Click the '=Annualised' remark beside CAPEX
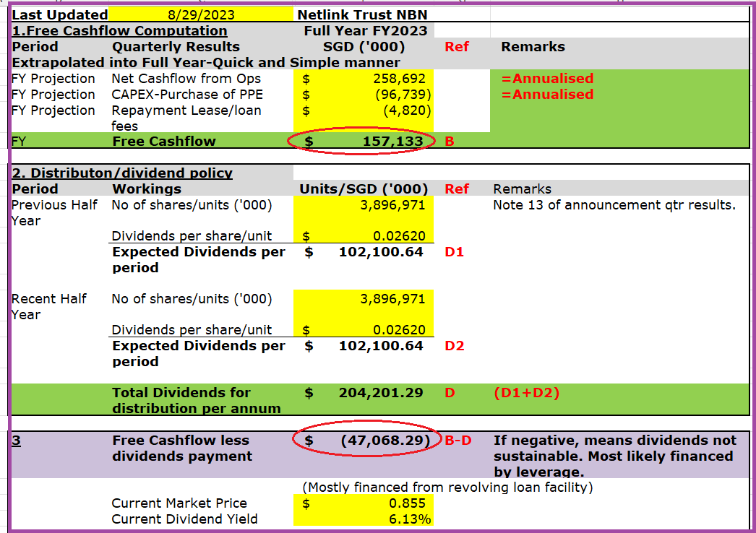 [x=547, y=94]
